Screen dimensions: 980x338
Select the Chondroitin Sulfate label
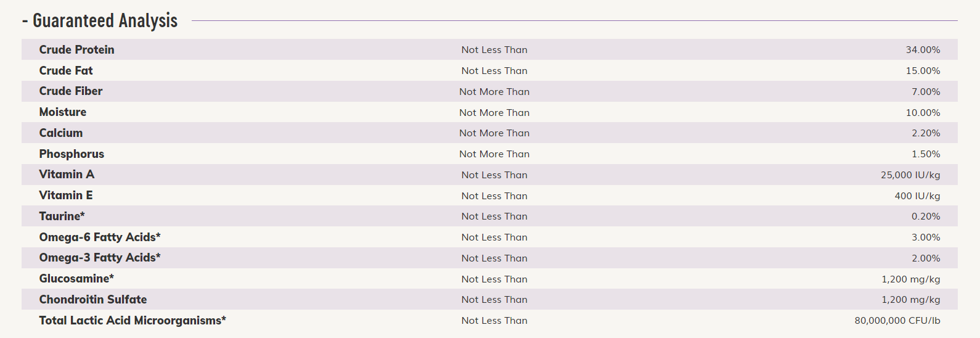tap(93, 300)
